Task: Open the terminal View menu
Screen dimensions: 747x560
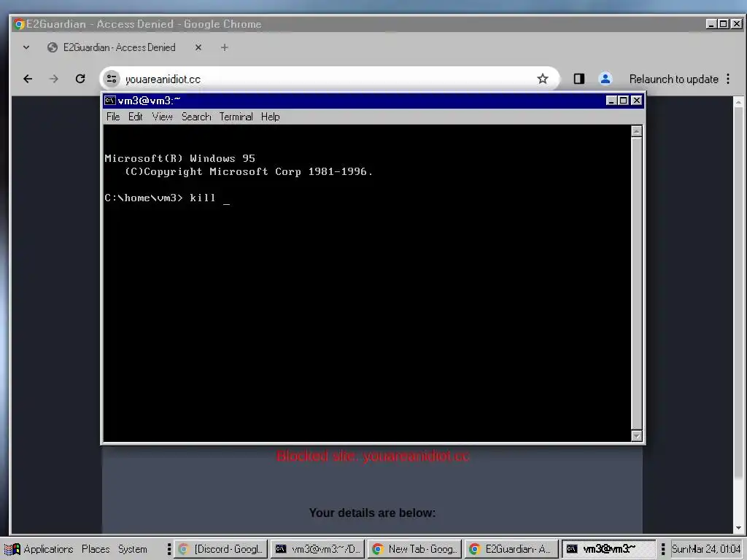Action: pos(162,117)
